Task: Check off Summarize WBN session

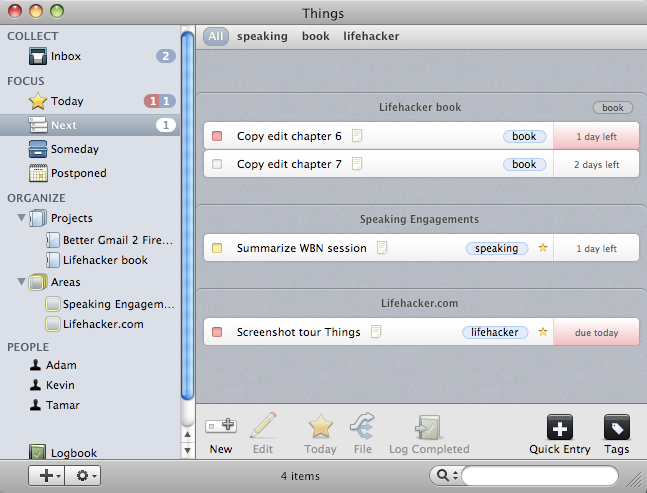Action: (x=217, y=248)
